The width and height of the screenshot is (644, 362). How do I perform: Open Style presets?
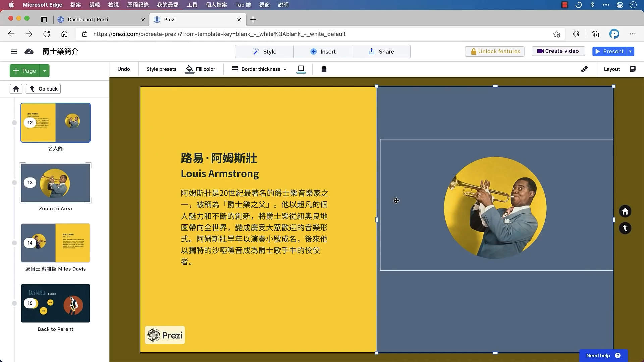click(x=161, y=69)
